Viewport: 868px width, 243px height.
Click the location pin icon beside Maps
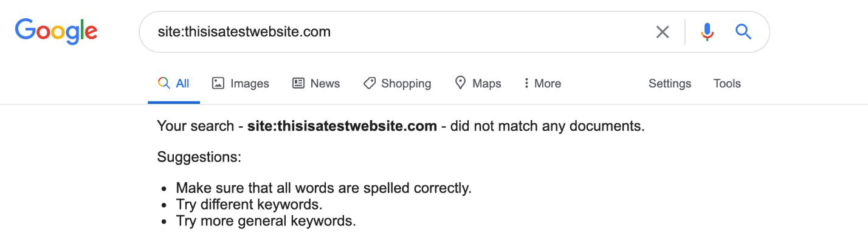click(x=461, y=83)
